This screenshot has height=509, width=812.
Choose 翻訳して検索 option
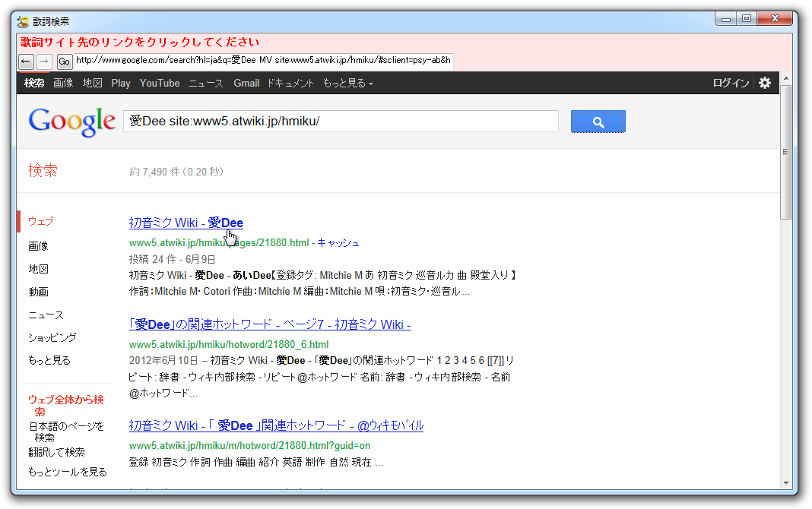click(x=56, y=452)
